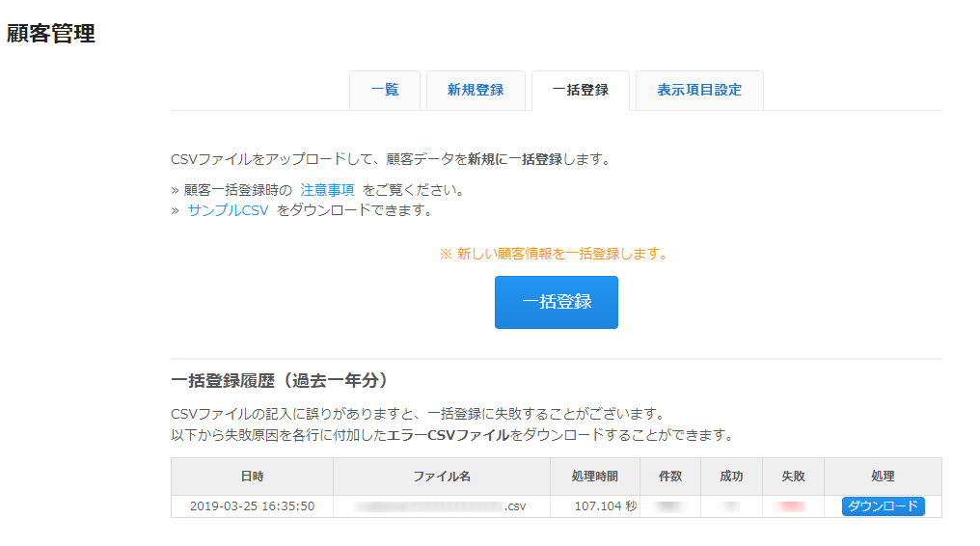Click the 件数 column header
Screen dimensions: 980x546
coord(670,477)
